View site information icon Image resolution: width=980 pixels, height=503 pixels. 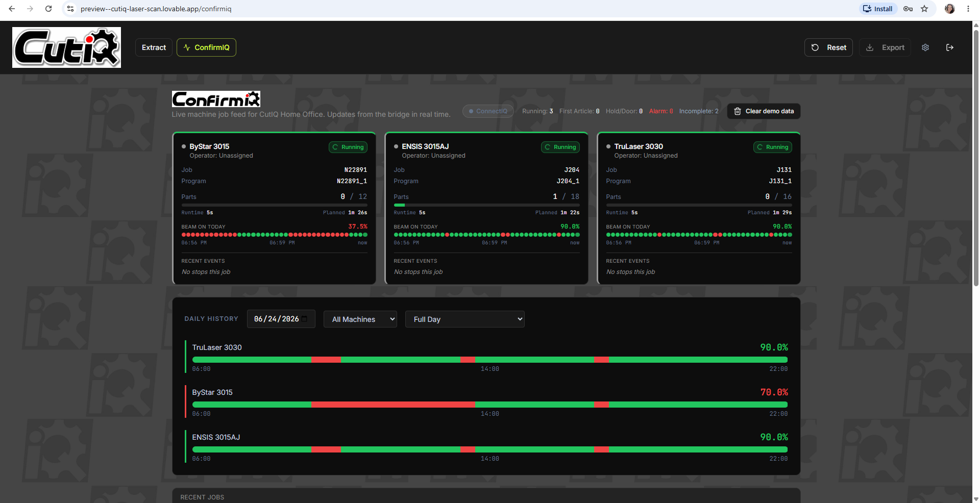pyautogui.click(x=70, y=9)
